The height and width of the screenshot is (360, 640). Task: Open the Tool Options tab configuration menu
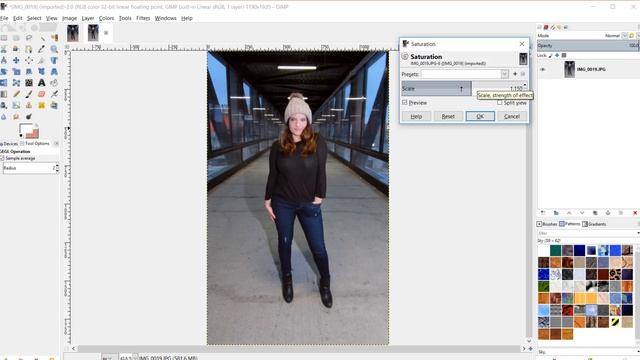tap(56, 143)
